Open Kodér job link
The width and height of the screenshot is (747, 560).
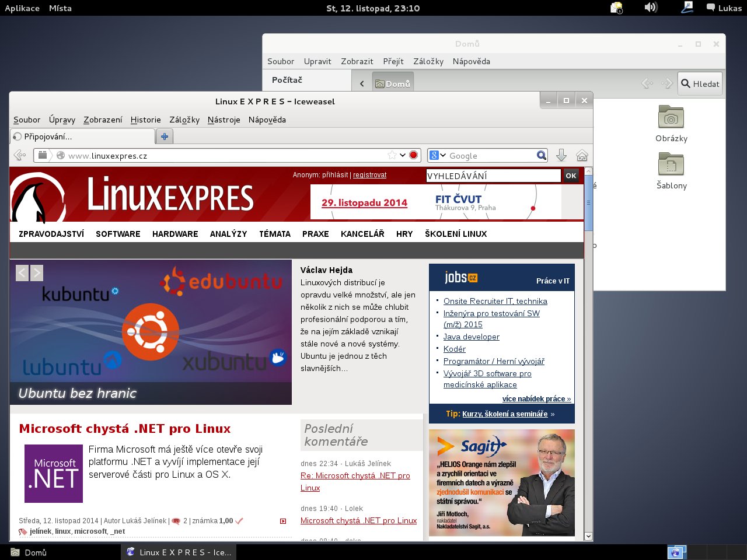tap(455, 349)
